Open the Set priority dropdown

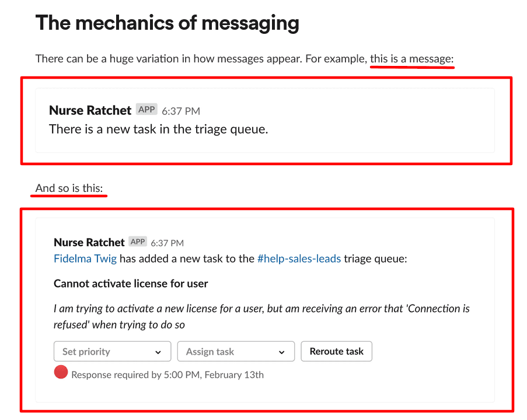[x=105, y=351]
